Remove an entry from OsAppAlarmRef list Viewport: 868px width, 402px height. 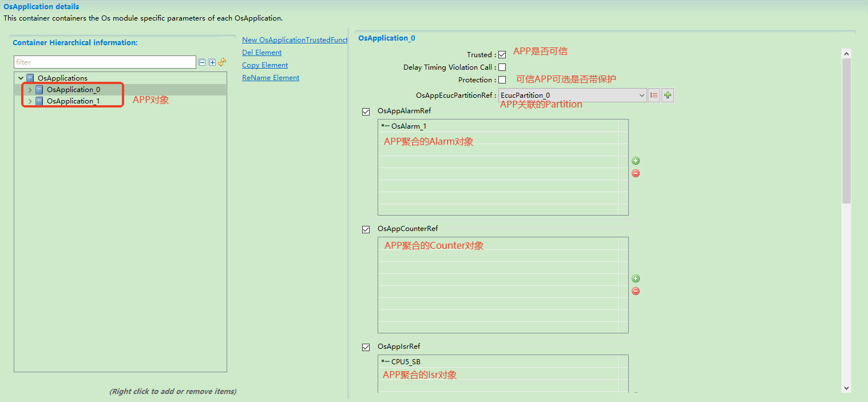point(635,173)
